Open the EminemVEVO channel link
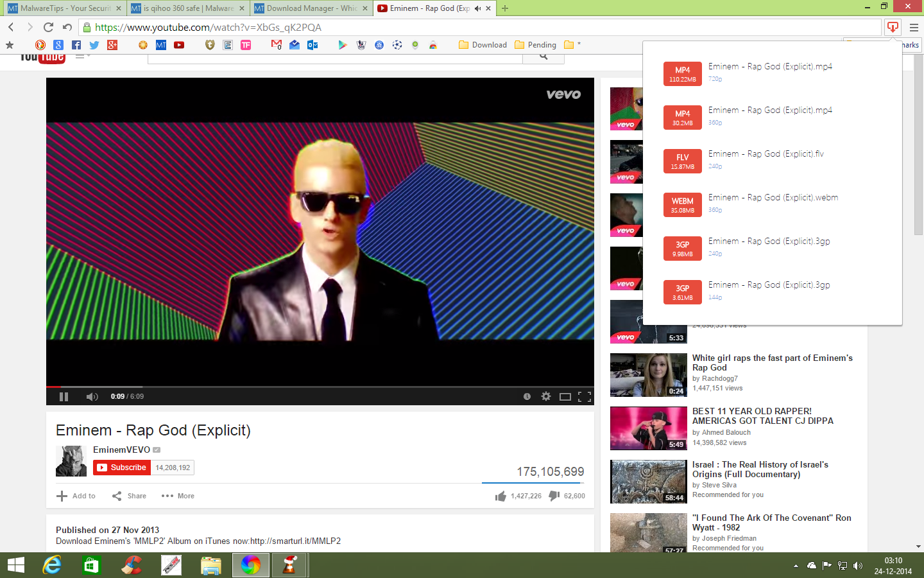 (121, 450)
